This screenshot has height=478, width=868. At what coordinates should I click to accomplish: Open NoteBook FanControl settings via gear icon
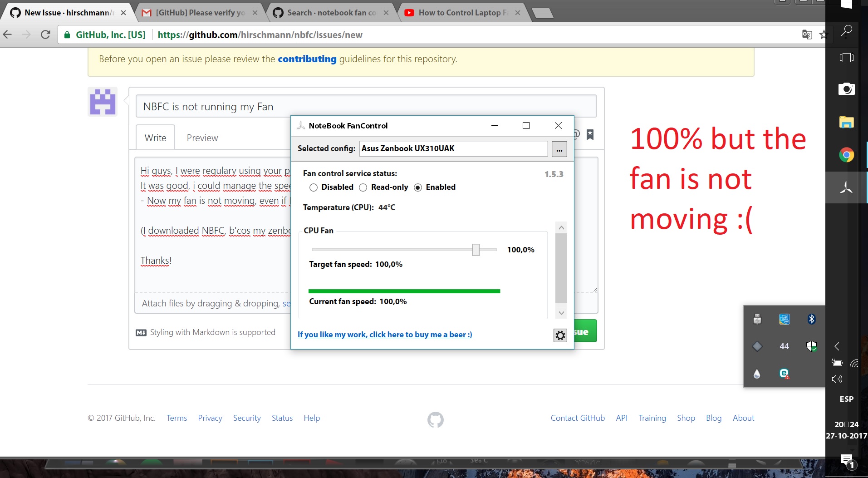click(x=559, y=335)
